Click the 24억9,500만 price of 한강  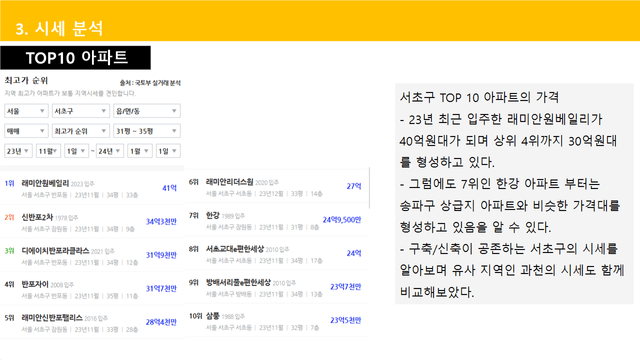342,220
